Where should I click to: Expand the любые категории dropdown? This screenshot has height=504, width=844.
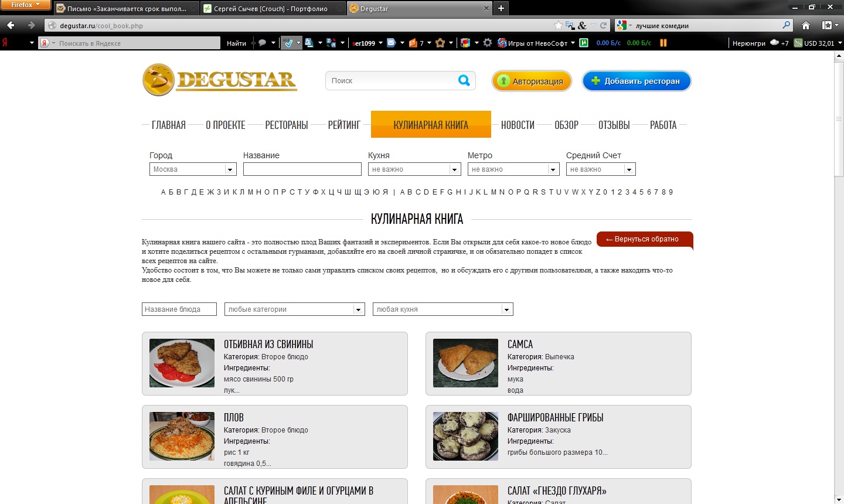coord(295,309)
